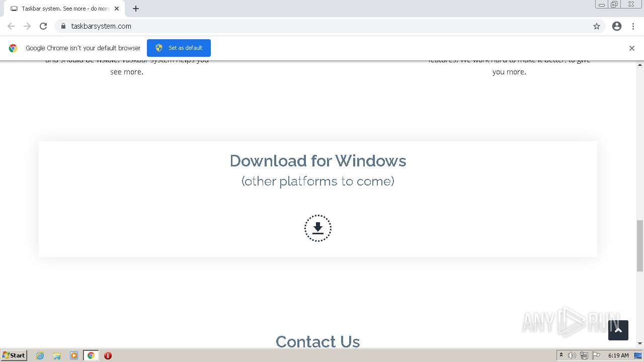
Task: Open the file explorer folder taskbar icon
Action: (x=57, y=355)
